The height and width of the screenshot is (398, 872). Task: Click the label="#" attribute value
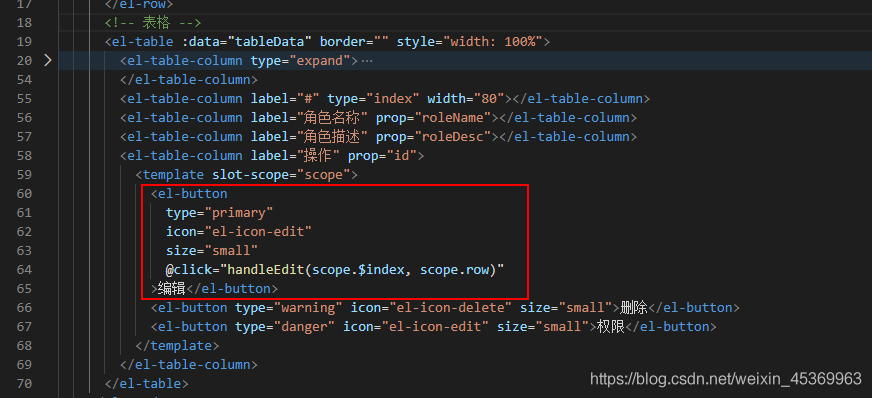point(308,98)
